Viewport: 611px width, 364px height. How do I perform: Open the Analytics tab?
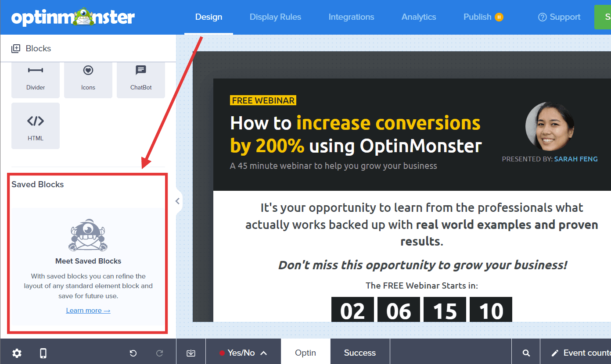418,17
